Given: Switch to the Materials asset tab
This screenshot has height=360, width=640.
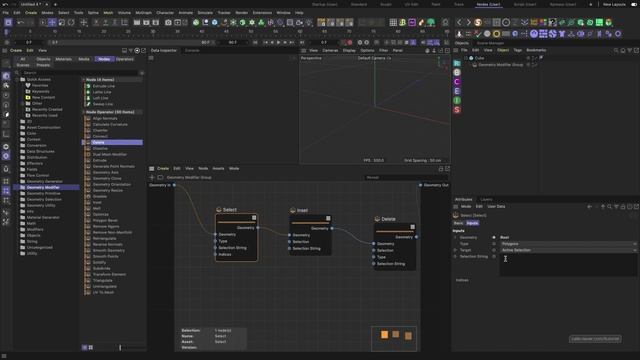Looking at the screenshot, I should click(x=64, y=59).
